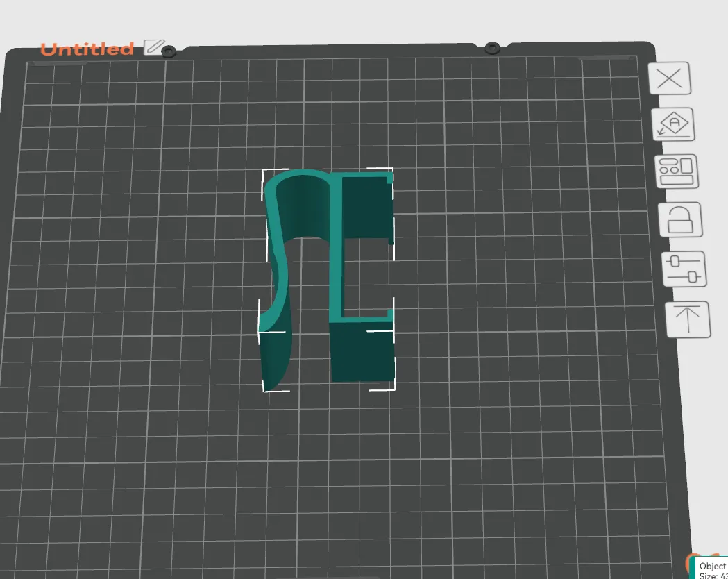Arrange objects using the layout icon
The width and height of the screenshot is (728, 579).
point(677,171)
